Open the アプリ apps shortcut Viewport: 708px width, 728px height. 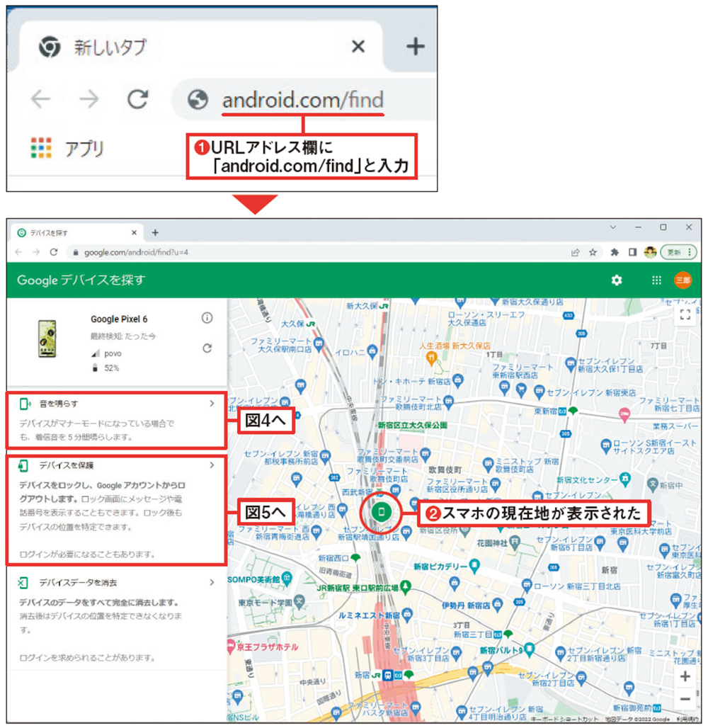click(67, 148)
